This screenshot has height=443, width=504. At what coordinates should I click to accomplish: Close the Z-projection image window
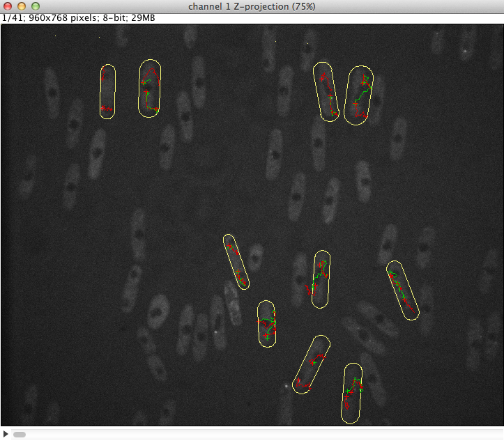(9, 6)
